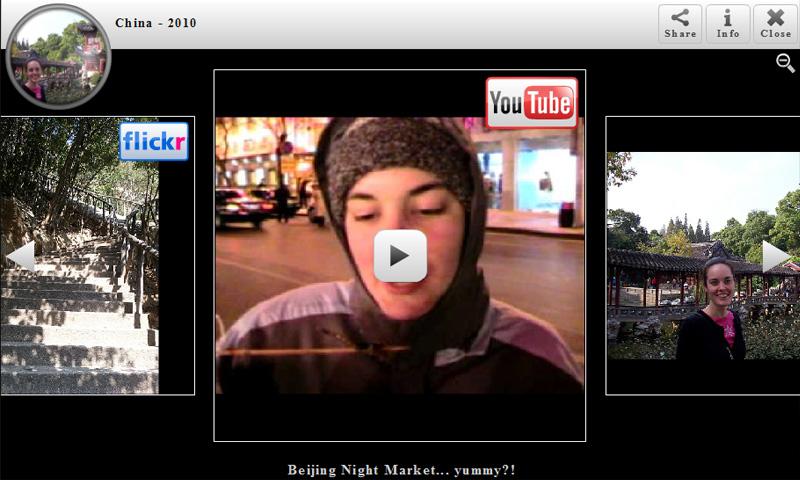Click the "China - 2010" album title
This screenshot has height=480, width=800.
(x=156, y=23)
